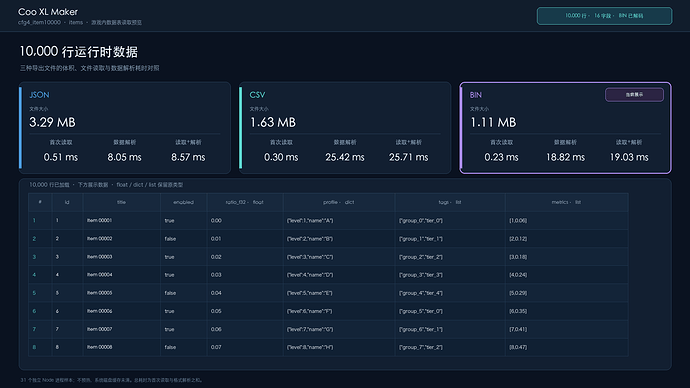Click the 'metrics · list' column header
The width and height of the screenshot is (690, 388).
(566, 202)
